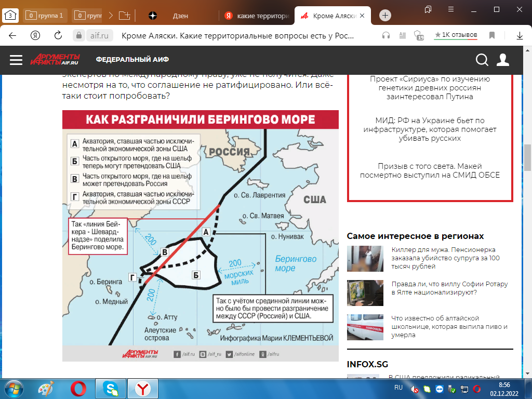Open the "Киллер для мужа" regional story
The width and height of the screenshot is (532, 399).
pyautogui.click(x=445, y=258)
